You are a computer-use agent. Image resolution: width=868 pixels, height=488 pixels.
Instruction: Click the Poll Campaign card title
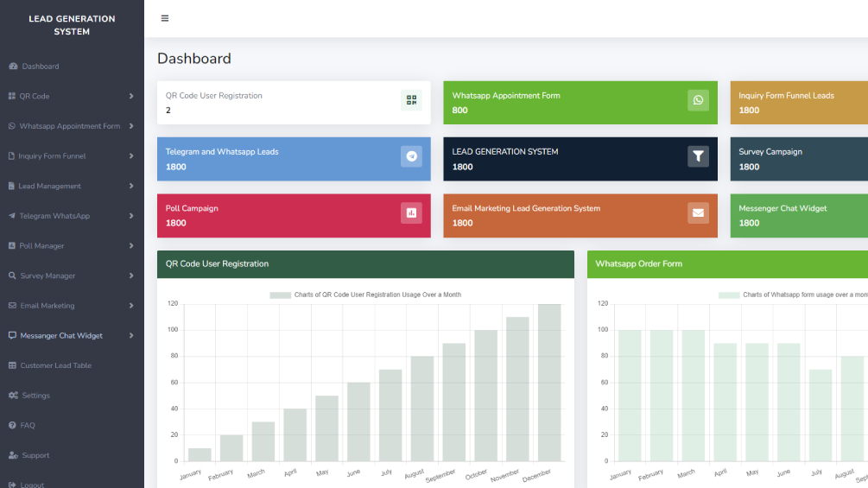tap(192, 209)
